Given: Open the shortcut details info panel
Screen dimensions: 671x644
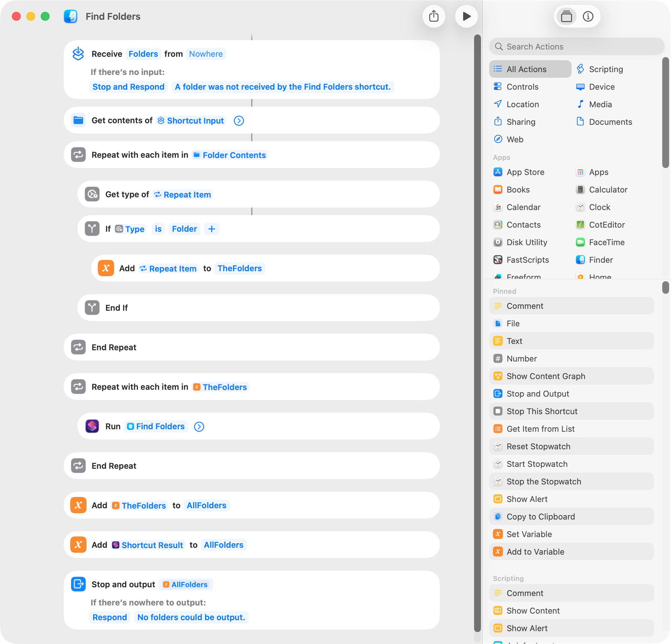Looking at the screenshot, I should click(x=588, y=16).
